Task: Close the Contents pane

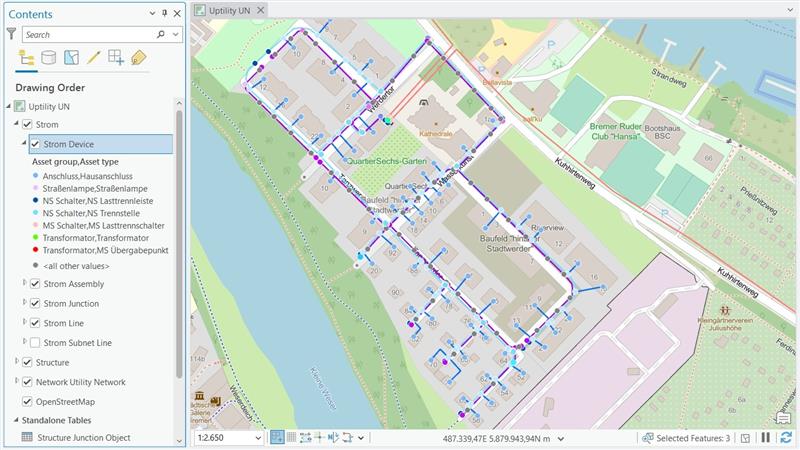Action: (177, 14)
